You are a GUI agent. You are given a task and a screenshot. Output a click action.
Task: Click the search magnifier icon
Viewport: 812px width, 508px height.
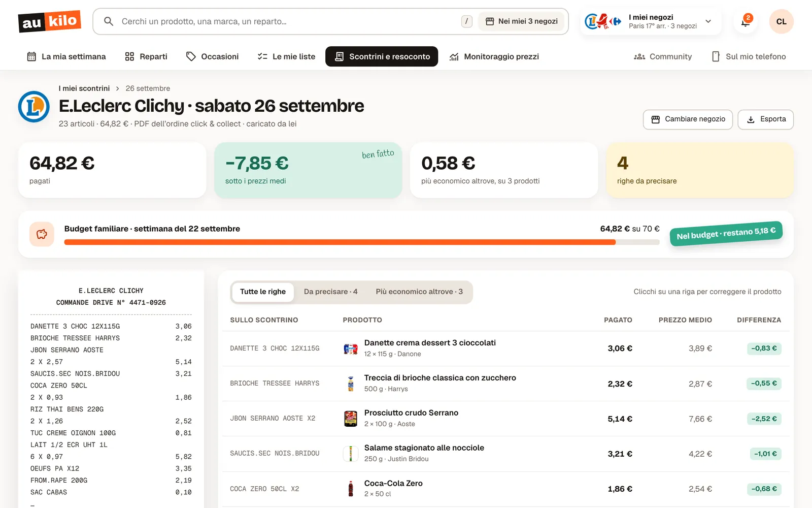109,21
